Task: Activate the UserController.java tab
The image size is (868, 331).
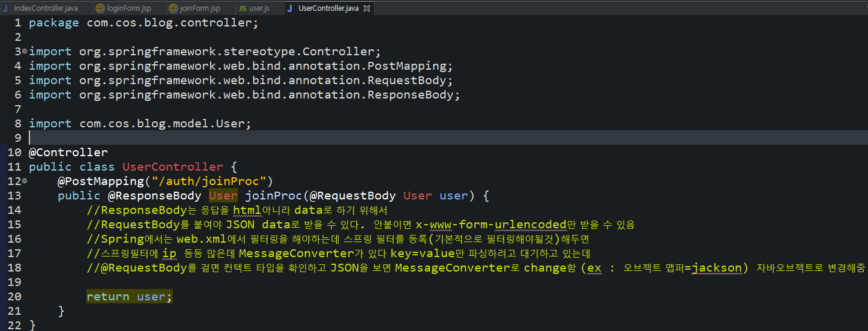Action: [328, 8]
